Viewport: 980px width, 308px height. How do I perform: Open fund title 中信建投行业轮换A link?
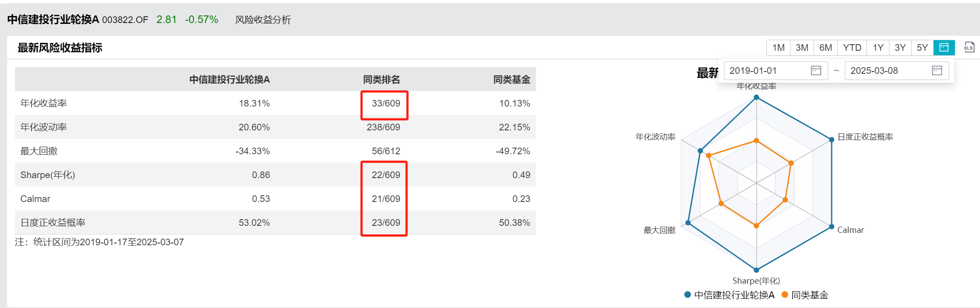pyautogui.click(x=53, y=19)
